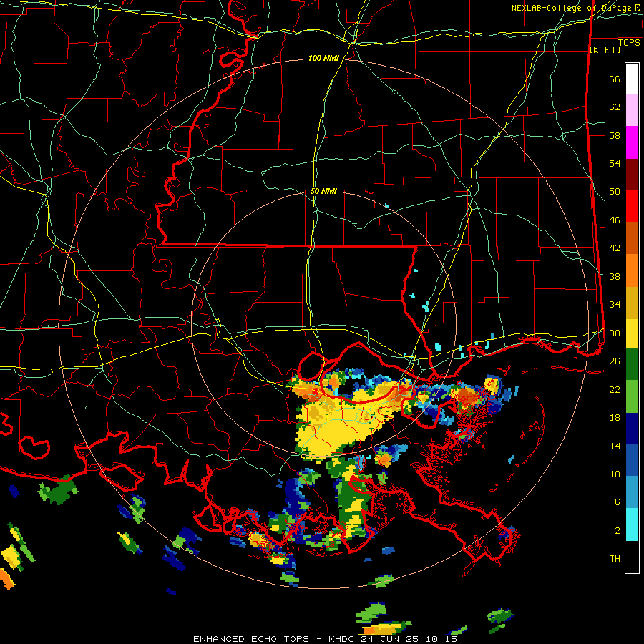Image resolution: width=644 pixels, height=644 pixels.
Task: Click the "42" legend value
Action: [615, 248]
